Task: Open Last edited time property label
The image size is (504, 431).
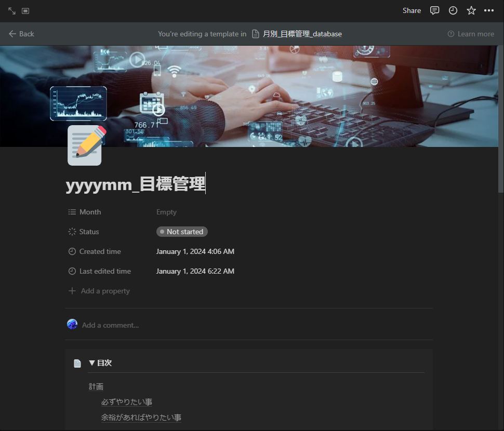Action: (x=100, y=271)
